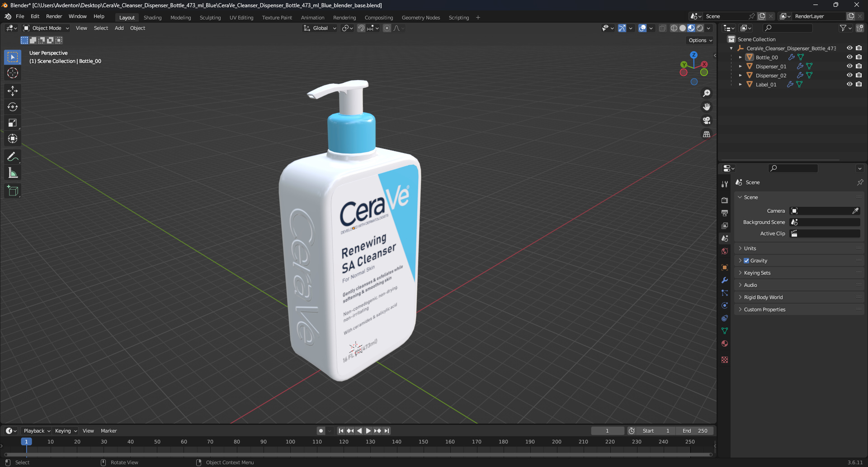
Task: Open the Global orientation dropdown
Action: (320, 28)
